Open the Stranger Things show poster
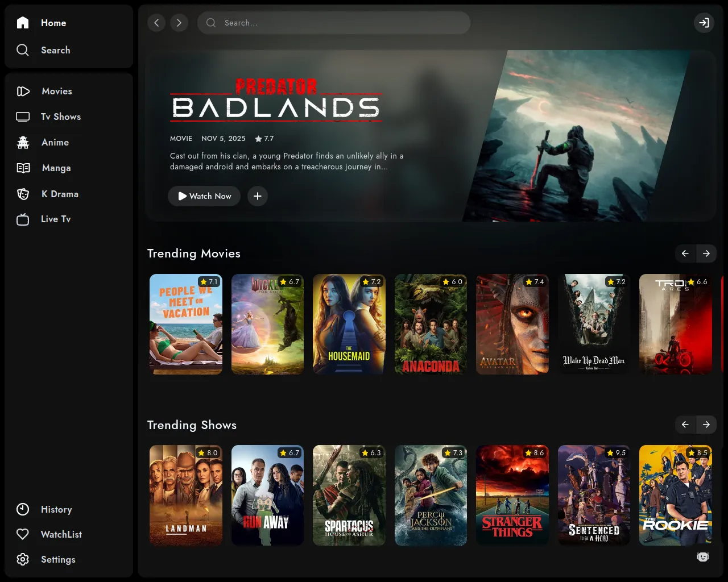Image resolution: width=728 pixels, height=582 pixels. tap(512, 495)
